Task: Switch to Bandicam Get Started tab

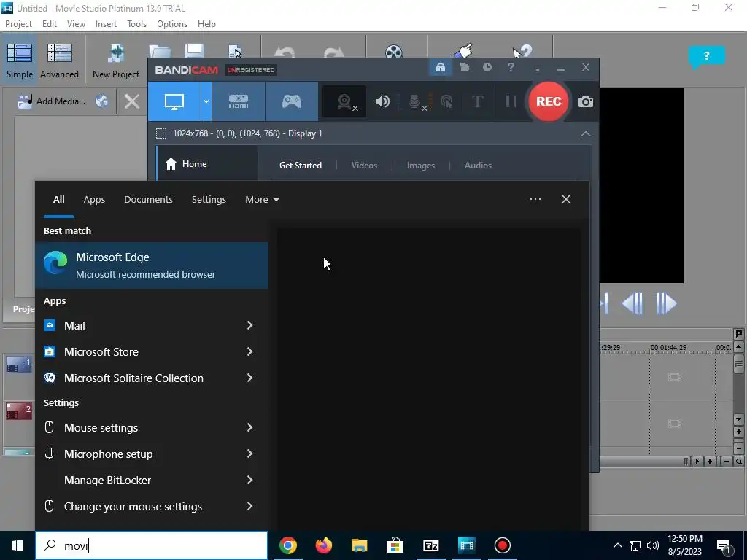Action: (x=300, y=166)
